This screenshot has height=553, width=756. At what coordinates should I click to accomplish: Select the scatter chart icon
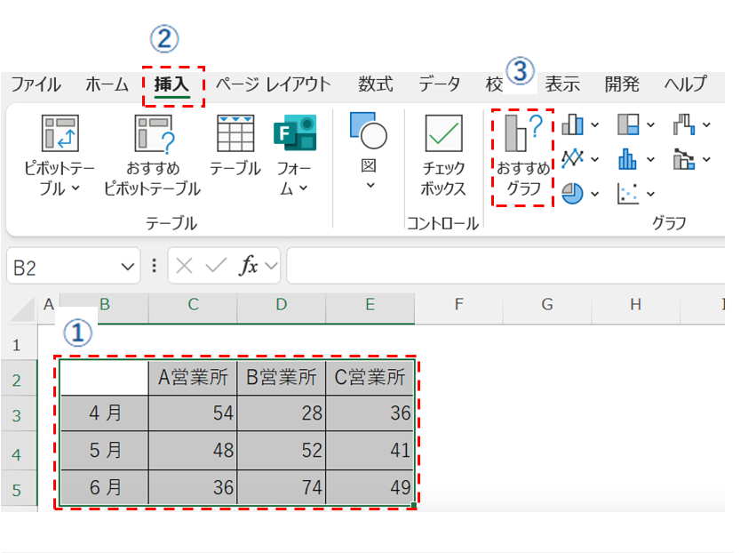tap(628, 193)
